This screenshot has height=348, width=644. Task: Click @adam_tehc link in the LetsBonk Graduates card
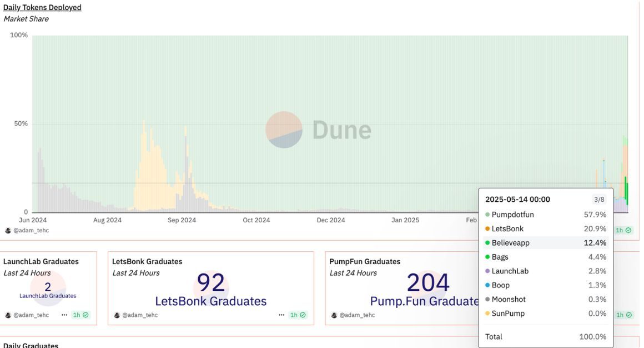(x=140, y=315)
